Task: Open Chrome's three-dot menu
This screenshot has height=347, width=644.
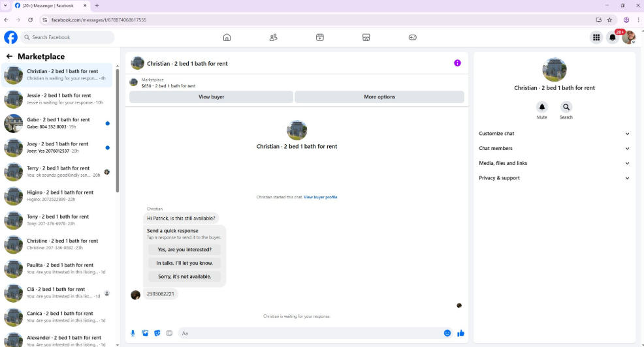Action: pyautogui.click(x=638, y=20)
